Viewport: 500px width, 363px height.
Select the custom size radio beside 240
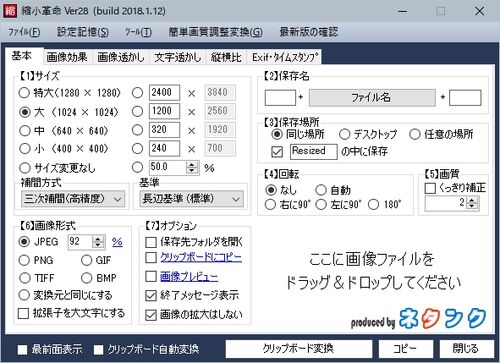tap(137, 149)
